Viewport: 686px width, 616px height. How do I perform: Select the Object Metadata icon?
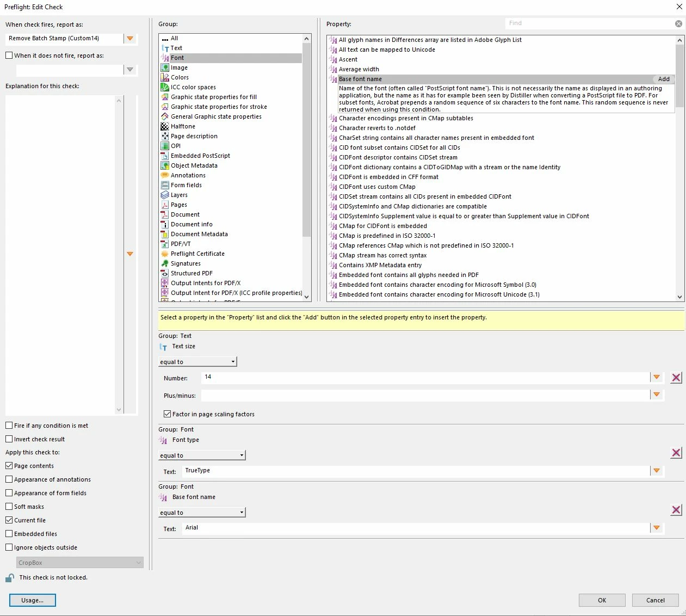[x=164, y=166]
